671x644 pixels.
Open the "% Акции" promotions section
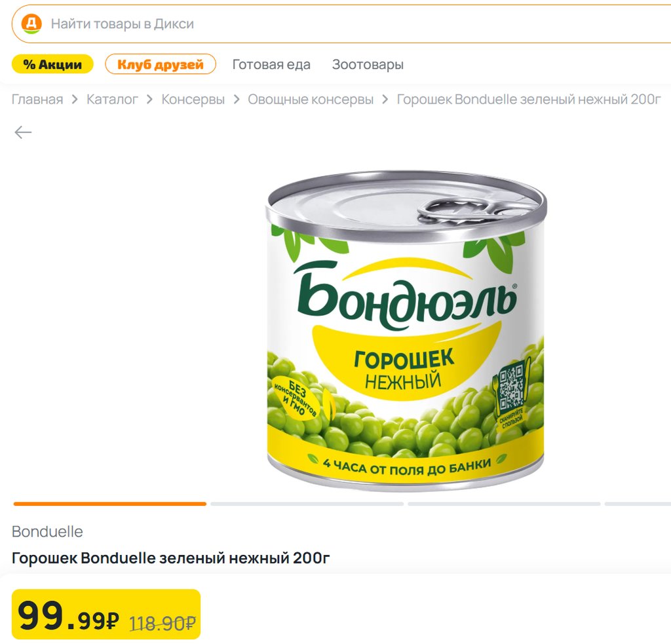(52, 64)
